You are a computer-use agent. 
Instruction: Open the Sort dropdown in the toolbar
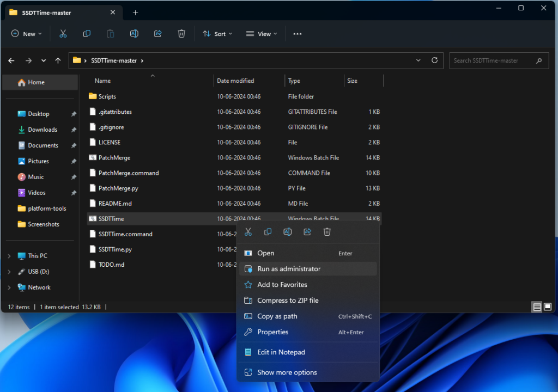(217, 34)
